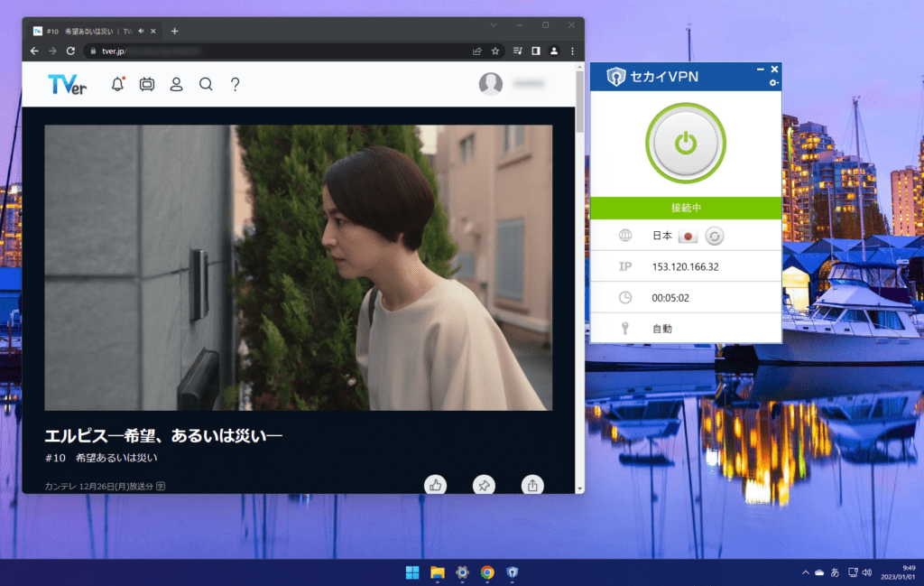The image size is (924, 586).
Task: Minimize the セカイVPN window
Action: pyautogui.click(x=760, y=70)
